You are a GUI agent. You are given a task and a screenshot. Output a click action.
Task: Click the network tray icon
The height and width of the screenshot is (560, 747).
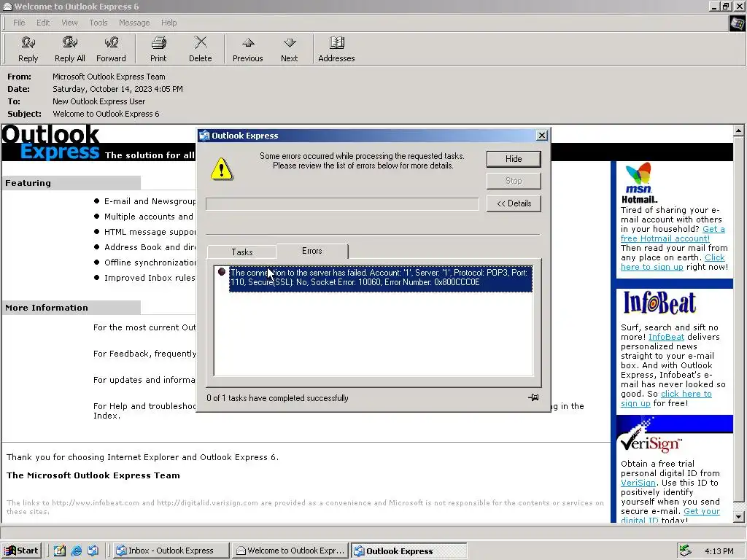point(685,551)
